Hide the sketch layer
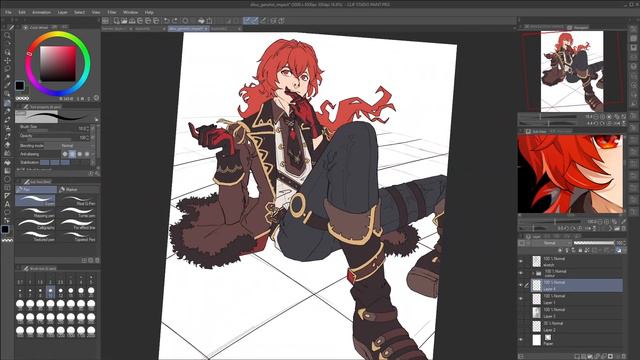640x360 pixels. point(521,261)
